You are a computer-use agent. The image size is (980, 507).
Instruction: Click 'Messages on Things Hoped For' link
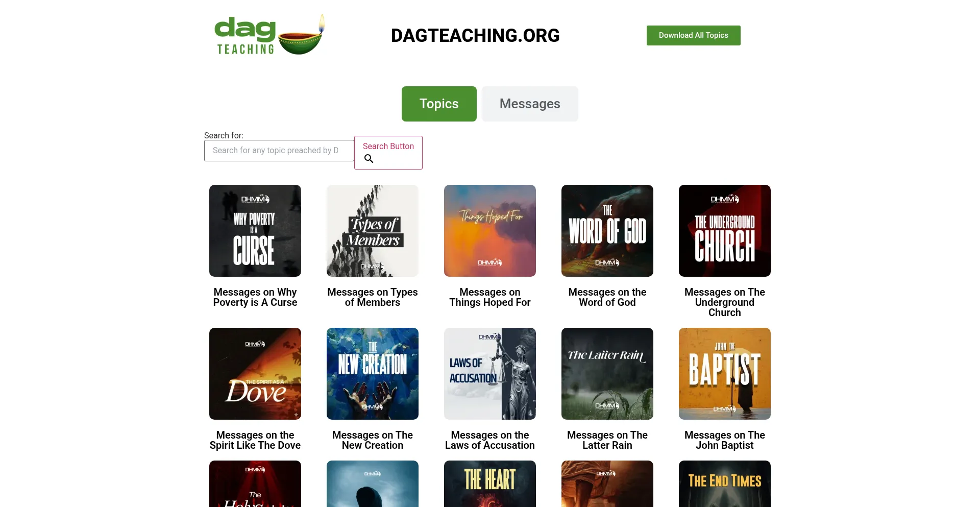[490, 297]
